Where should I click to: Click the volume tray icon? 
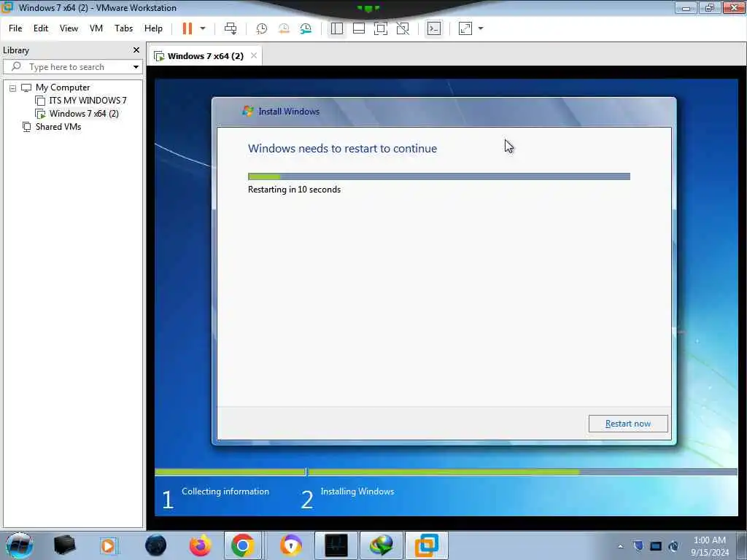(673, 546)
